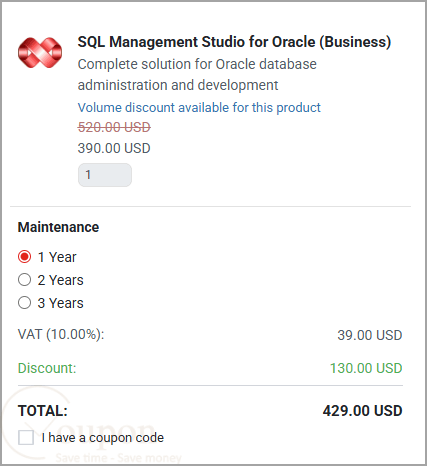Click the Maintenance section heading
Screen dimensions: 427x466
[58, 227]
